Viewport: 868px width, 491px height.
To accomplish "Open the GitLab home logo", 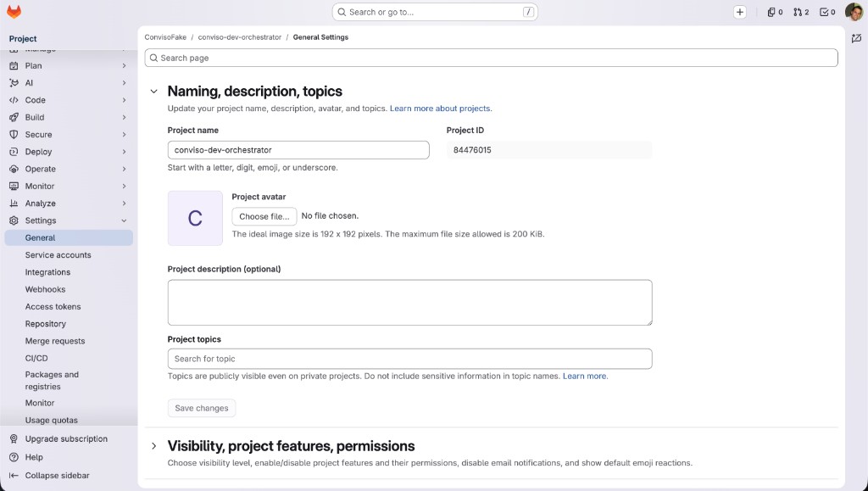I will pyautogui.click(x=14, y=12).
